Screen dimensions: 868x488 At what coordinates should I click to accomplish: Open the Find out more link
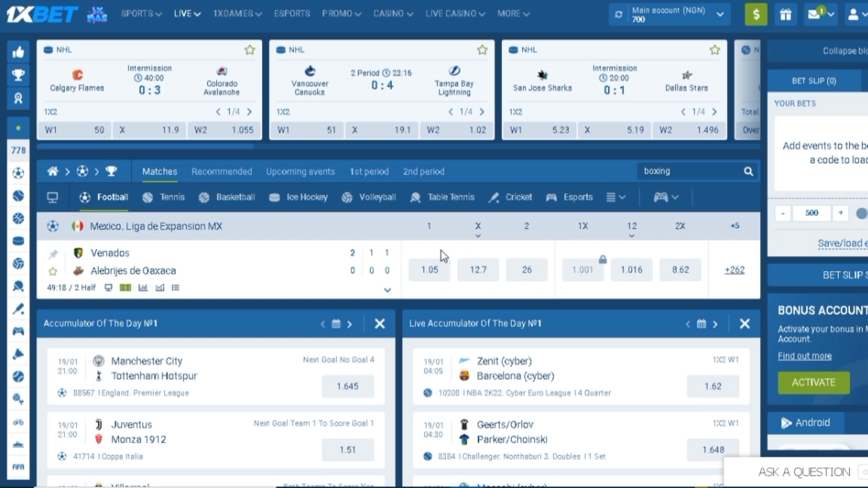pyautogui.click(x=805, y=356)
